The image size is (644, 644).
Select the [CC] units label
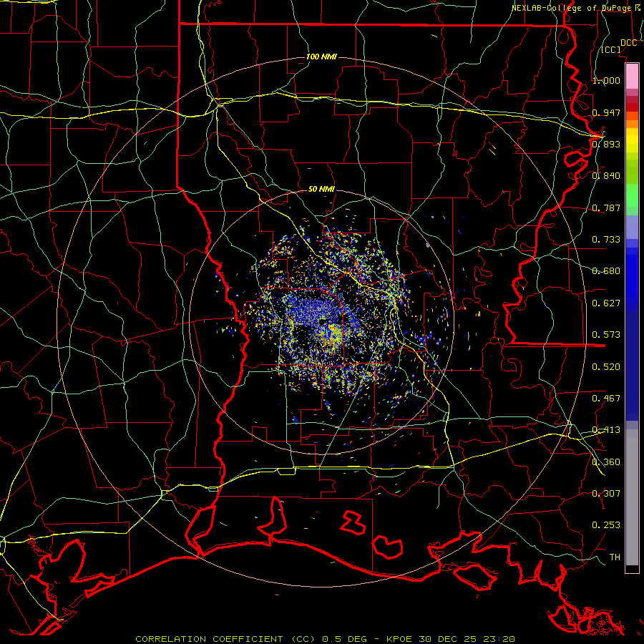tap(610, 49)
